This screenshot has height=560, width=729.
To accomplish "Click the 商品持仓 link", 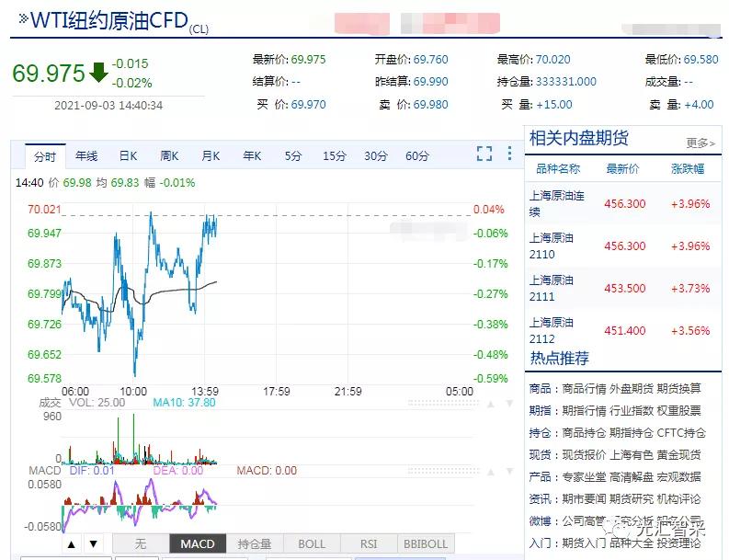I will [584, 433].
